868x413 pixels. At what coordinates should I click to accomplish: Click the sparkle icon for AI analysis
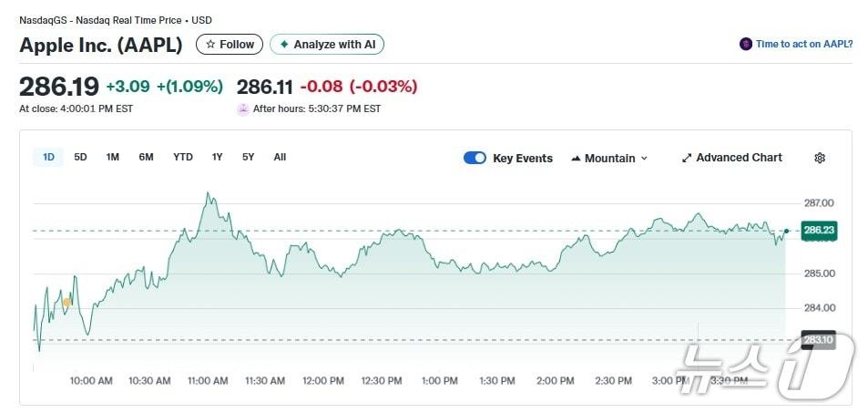point(285,45)
